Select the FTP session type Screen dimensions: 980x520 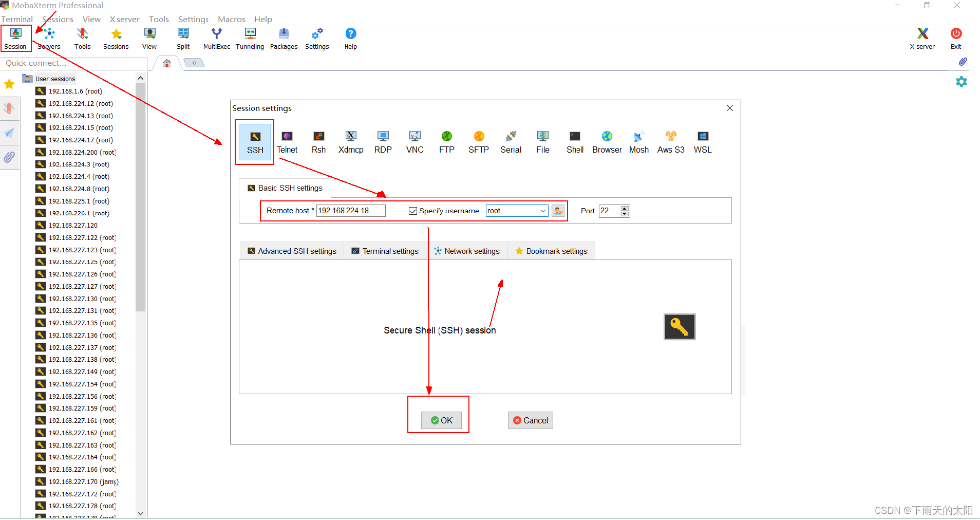coord(447,142)
